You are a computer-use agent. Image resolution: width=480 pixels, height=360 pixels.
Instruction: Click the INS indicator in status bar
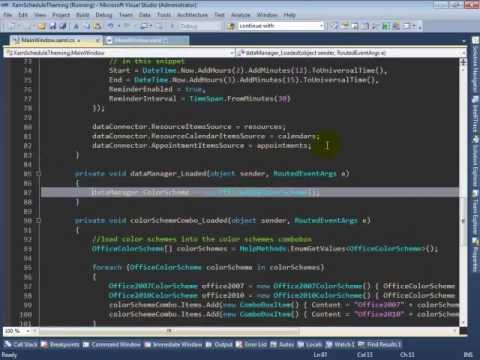click(468, 355)
